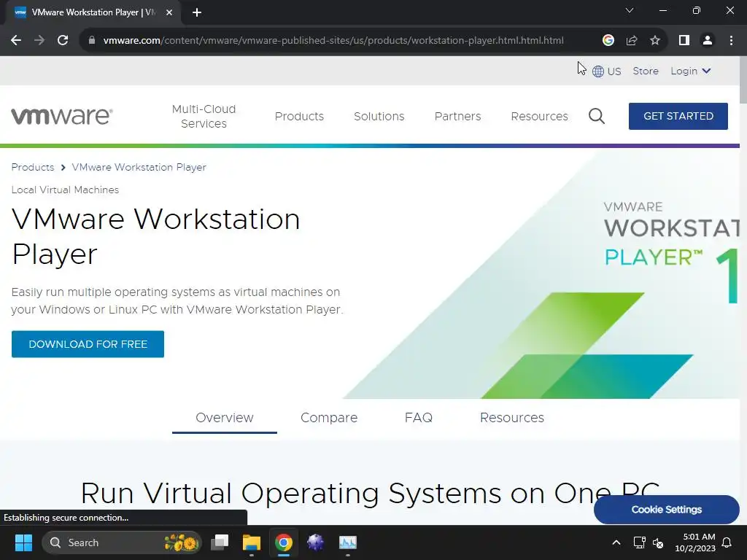Close the VMware Workstation Player tab
The height and width of the screenshot is (560, 747).
(x=169, y=13)
